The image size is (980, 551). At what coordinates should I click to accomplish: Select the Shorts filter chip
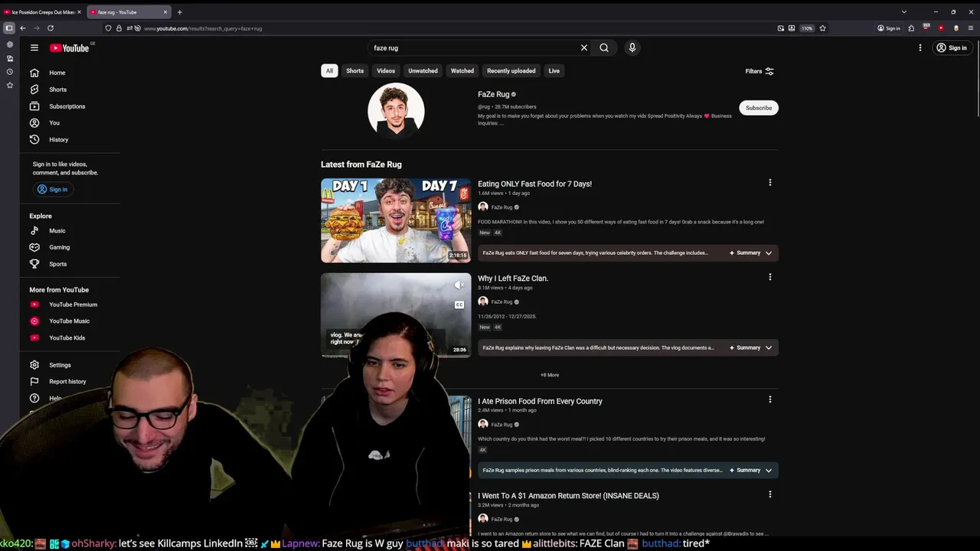coord(354,70)
